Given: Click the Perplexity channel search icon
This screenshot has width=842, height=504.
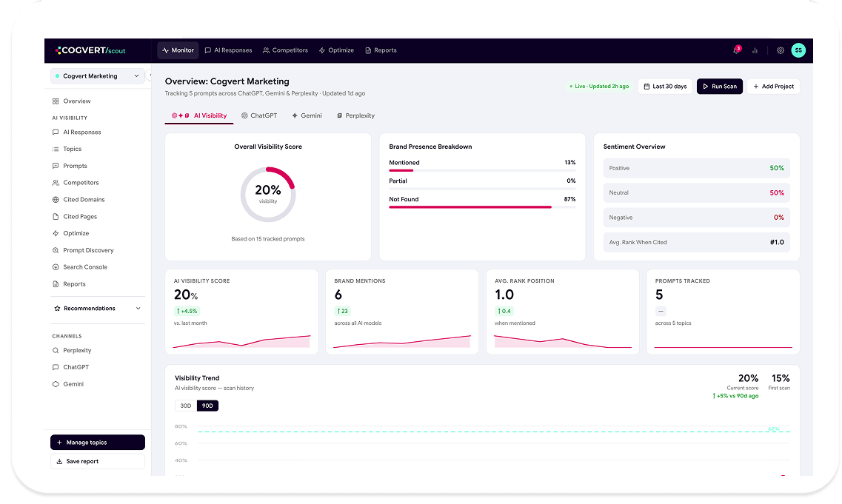Looking at the screenshot, I should (x=56, y=351).
